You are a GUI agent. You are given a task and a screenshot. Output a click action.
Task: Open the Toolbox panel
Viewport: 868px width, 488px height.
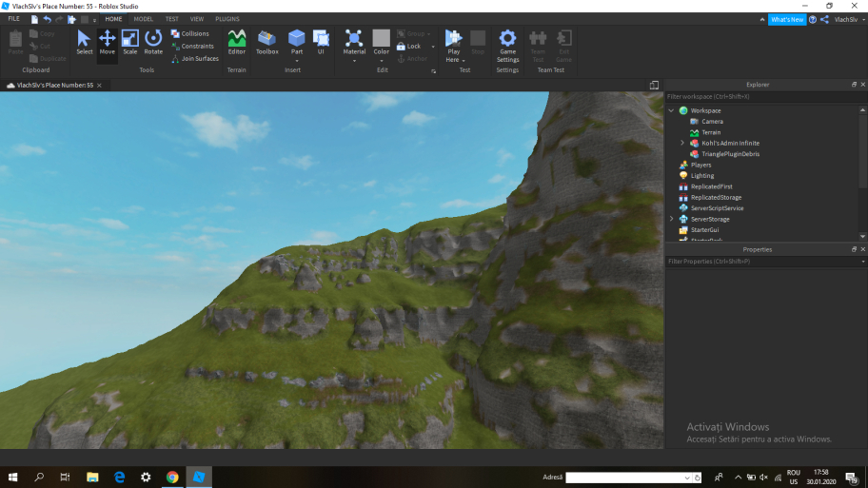267,42
